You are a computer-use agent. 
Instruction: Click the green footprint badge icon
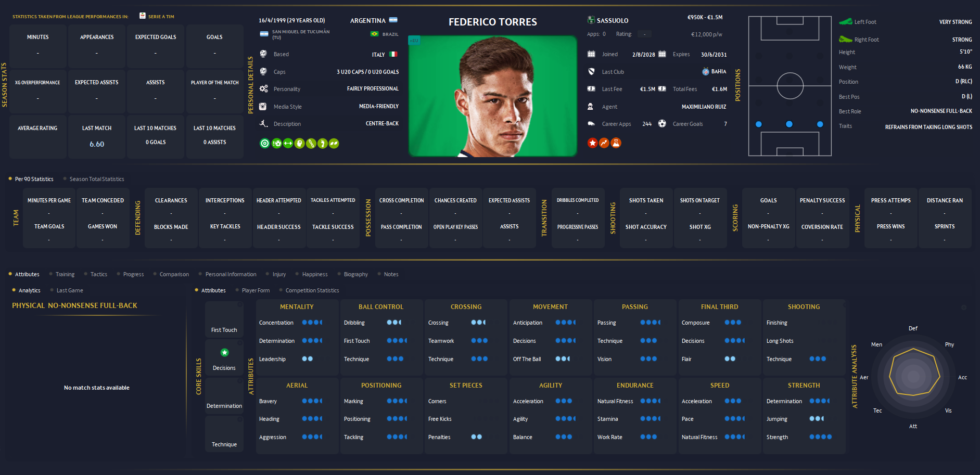tap(322, 144)
